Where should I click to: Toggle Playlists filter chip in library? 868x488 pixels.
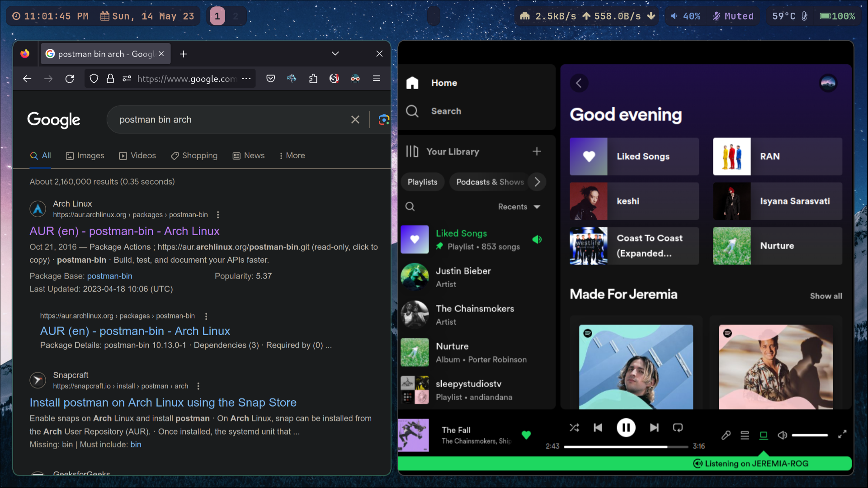[423, 182]
